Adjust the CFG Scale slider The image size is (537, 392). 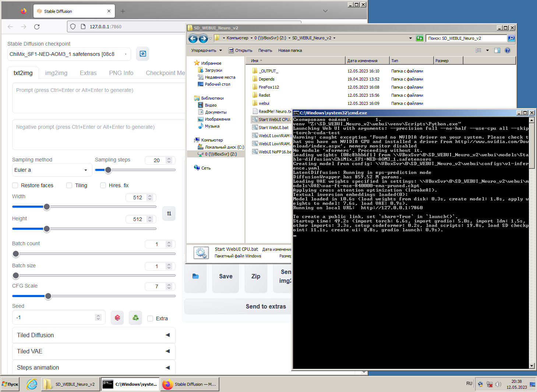(x=94, y=296)
